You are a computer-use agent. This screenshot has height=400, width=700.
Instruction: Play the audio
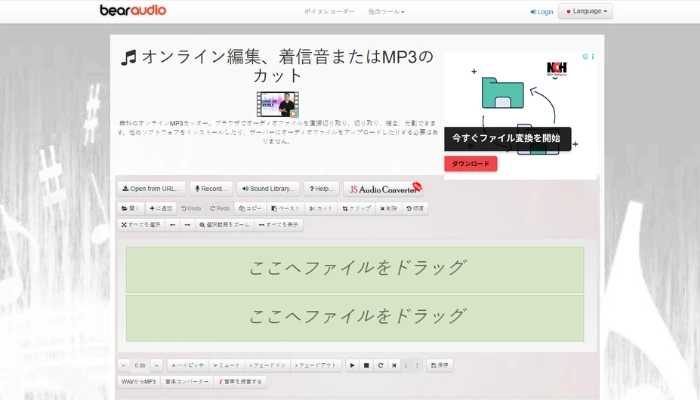coord(352,365)
